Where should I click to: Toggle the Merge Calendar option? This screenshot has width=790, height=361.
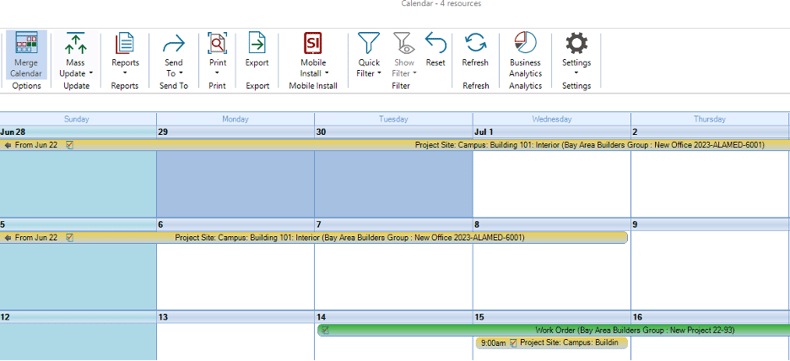(27, 54)
